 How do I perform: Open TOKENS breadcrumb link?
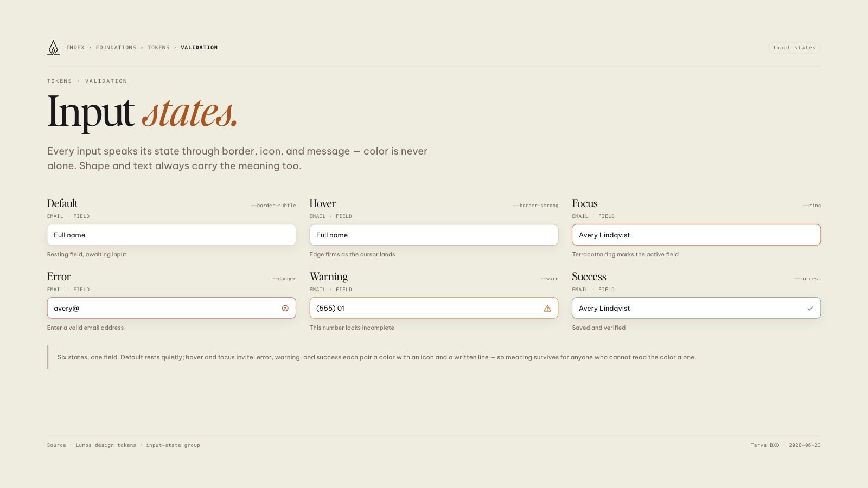158,48
